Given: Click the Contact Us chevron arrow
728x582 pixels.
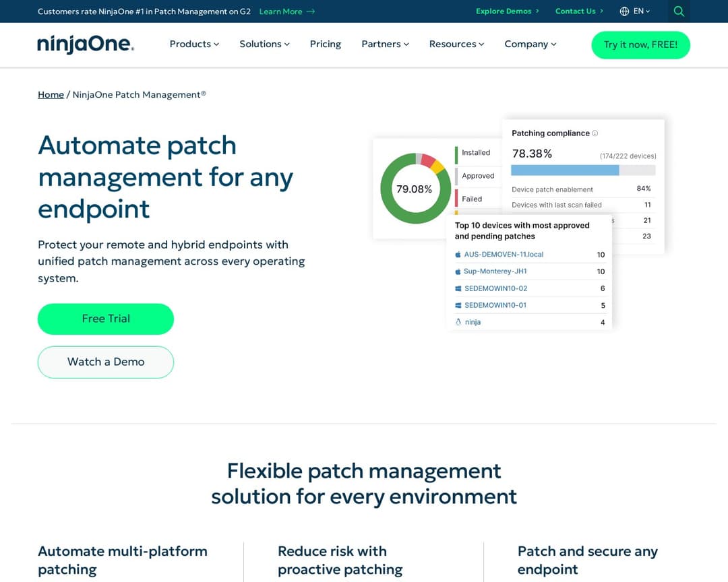Looking at the screenshot, I should click(602, 11).
